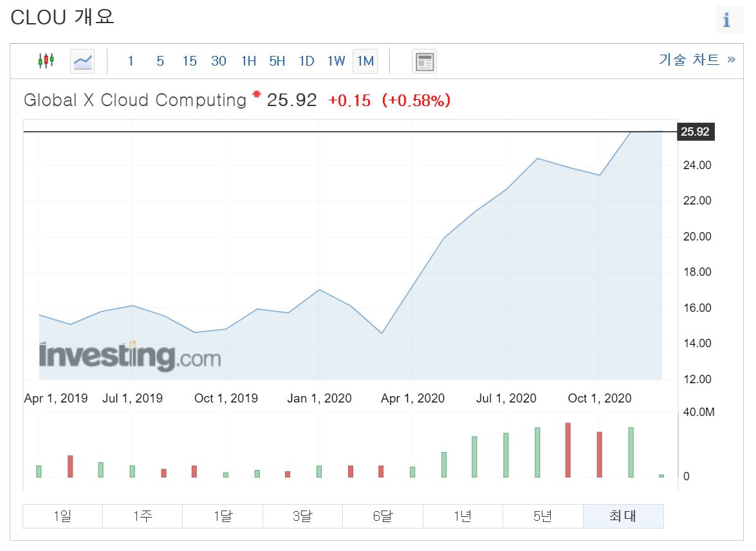Click the tallest red volume bar
This screenshot has width=756, height=551.
568,450
